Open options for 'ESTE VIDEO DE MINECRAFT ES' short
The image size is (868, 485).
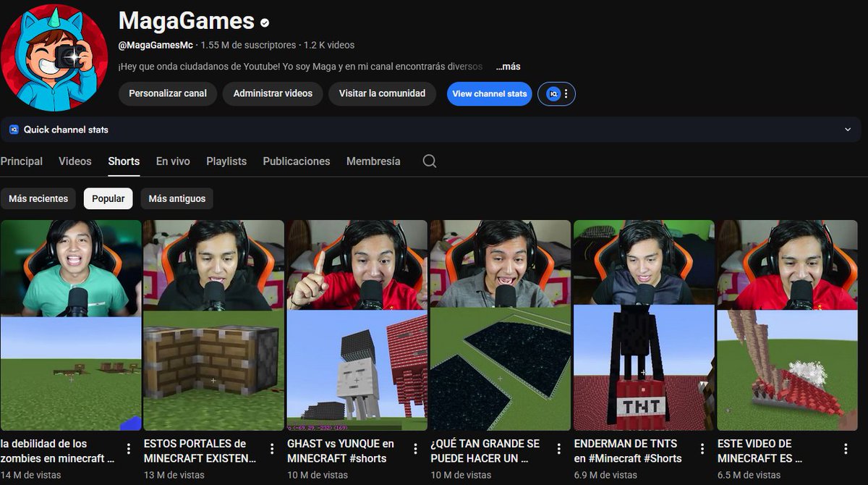845,449
